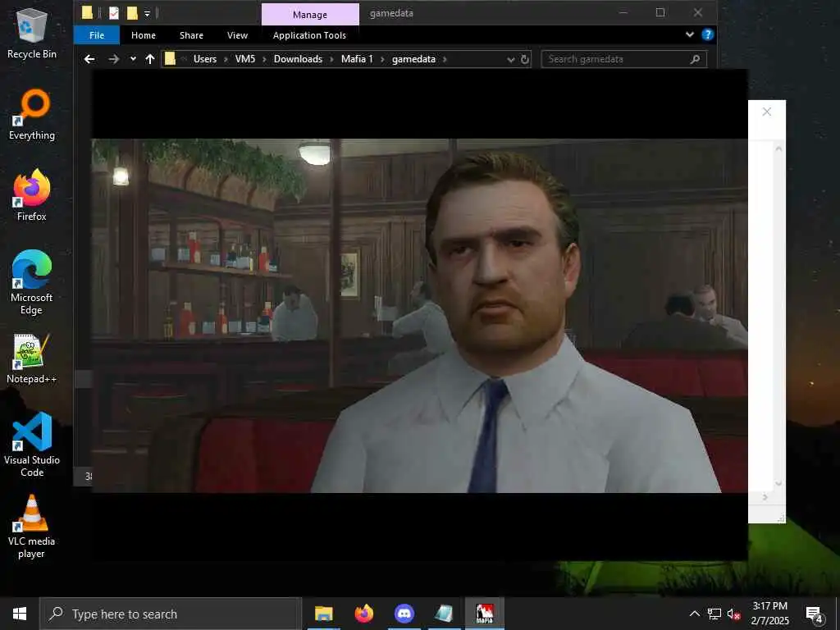Click the chevron after gamedata in the path
The image size is (840, 630).
(445, 59)
